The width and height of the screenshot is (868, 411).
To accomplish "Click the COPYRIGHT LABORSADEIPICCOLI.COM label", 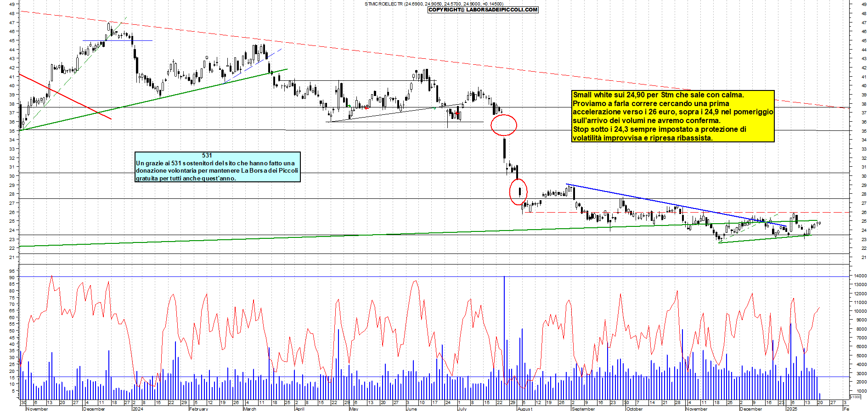I will (x=483, y=10).
